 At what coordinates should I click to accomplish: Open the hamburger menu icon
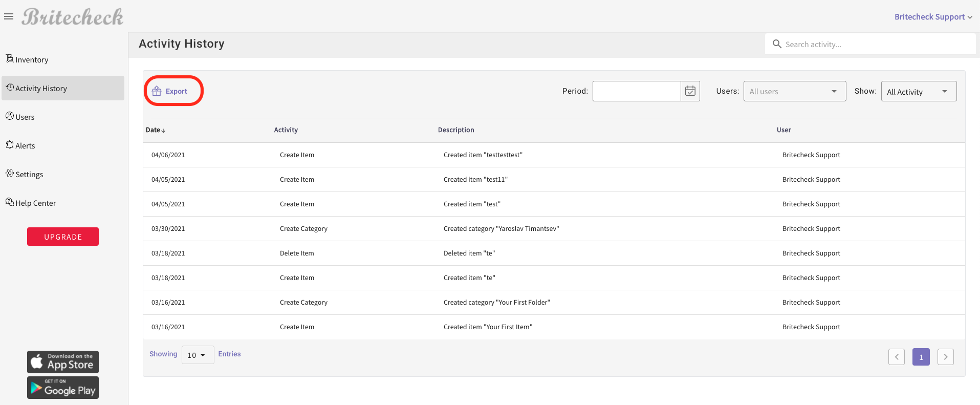pos(8,17)
